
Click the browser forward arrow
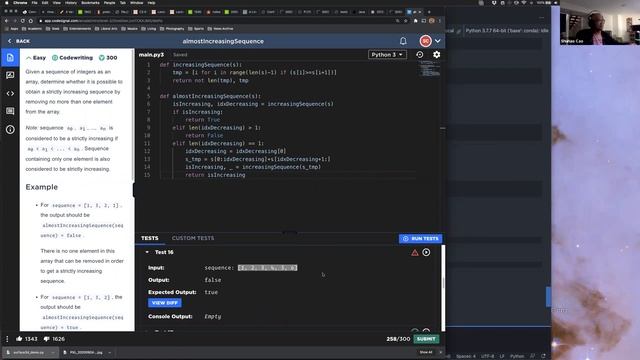click(15, 20)
